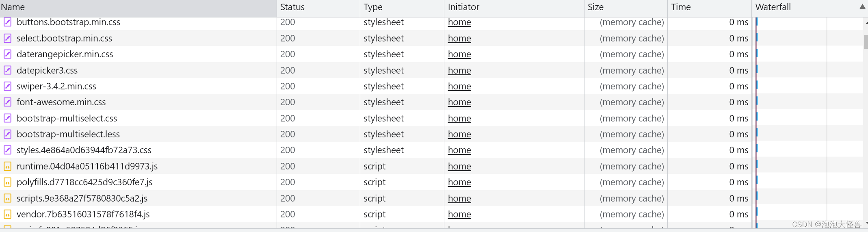Click stylesheet icon beside buttons.bootstrap.min.css
The image size is (868, 232).
point(7,22)
